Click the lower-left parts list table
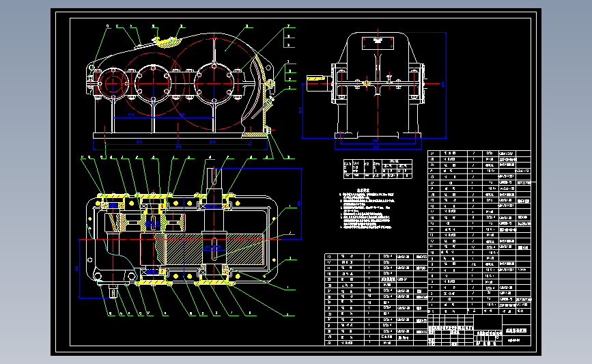 pos(376,299)
